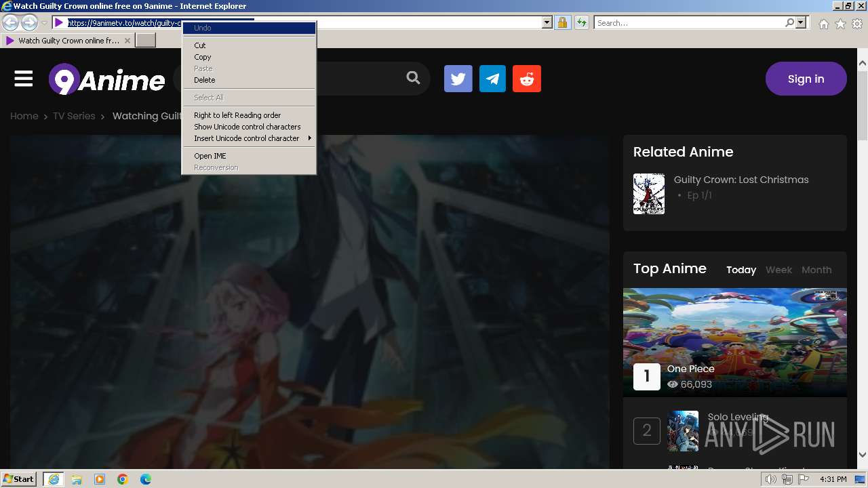Screen dimensions: 868x488
Task: Expand Insert Unicode control character submenu
Action: click(249, 138)
